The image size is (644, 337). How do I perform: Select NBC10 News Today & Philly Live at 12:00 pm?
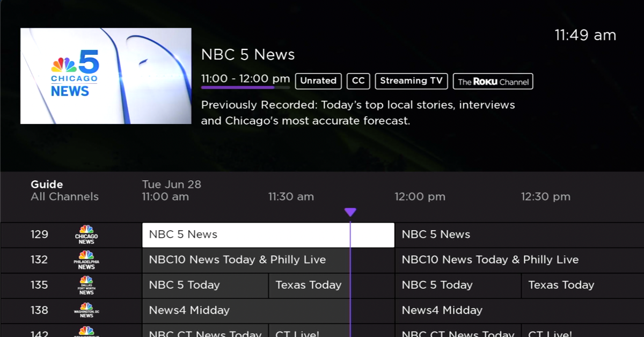pos(519,260)
